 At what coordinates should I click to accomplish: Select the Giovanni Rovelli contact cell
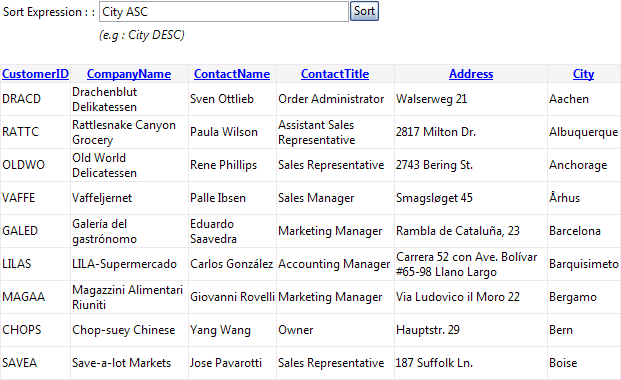pos(232,297)
